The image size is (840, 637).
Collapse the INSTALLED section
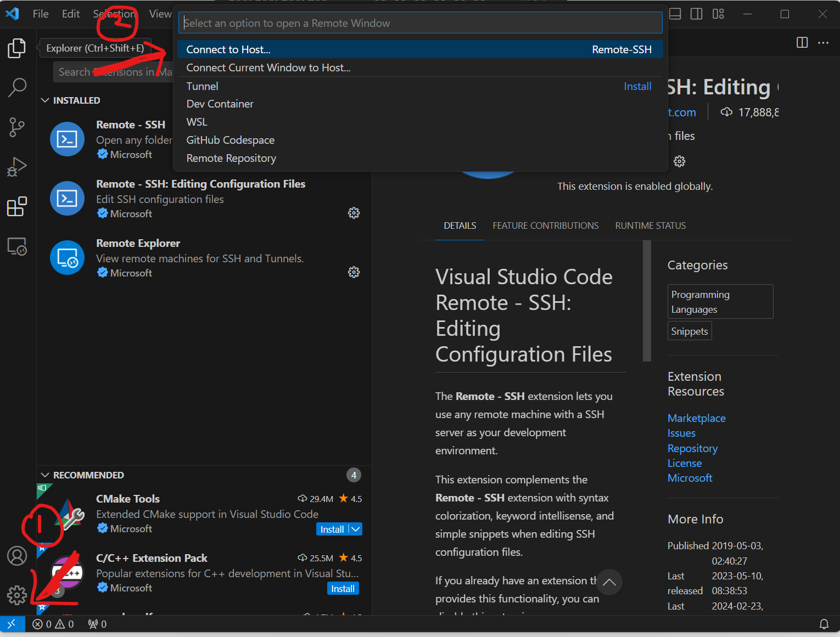tap(45, 100)
